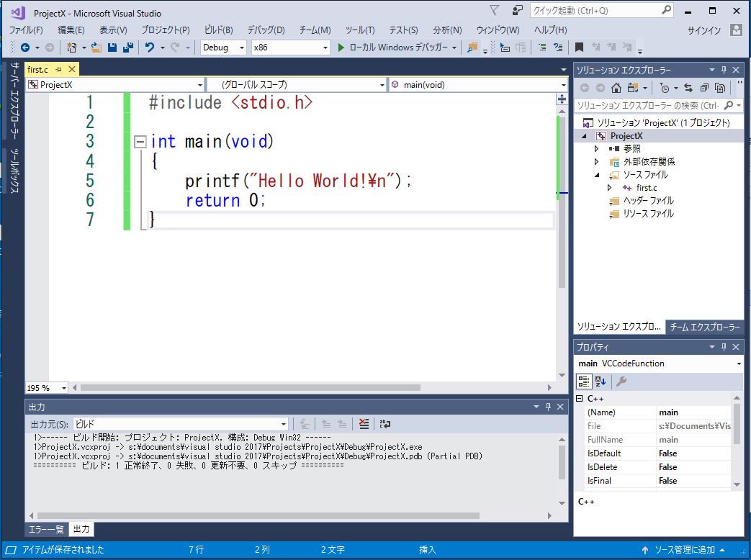Open サーバー エクスプローラー side tab
This screenshot has width=751, height=560.
pos(15,99)
